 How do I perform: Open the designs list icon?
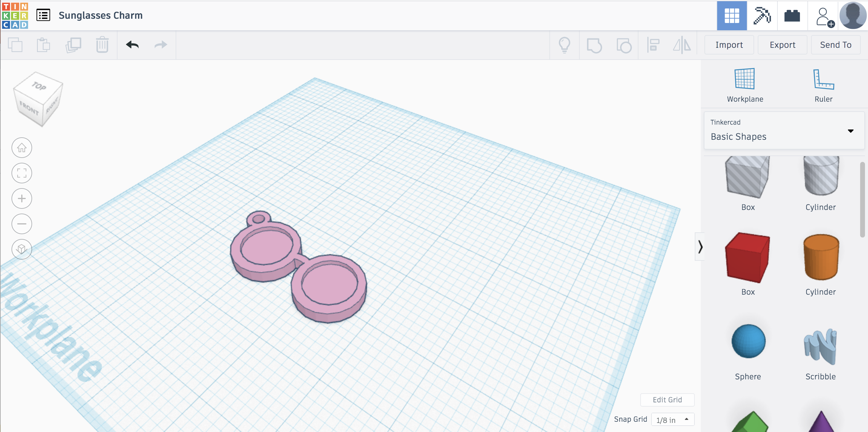pyautogui.click(x=43, y=15)
